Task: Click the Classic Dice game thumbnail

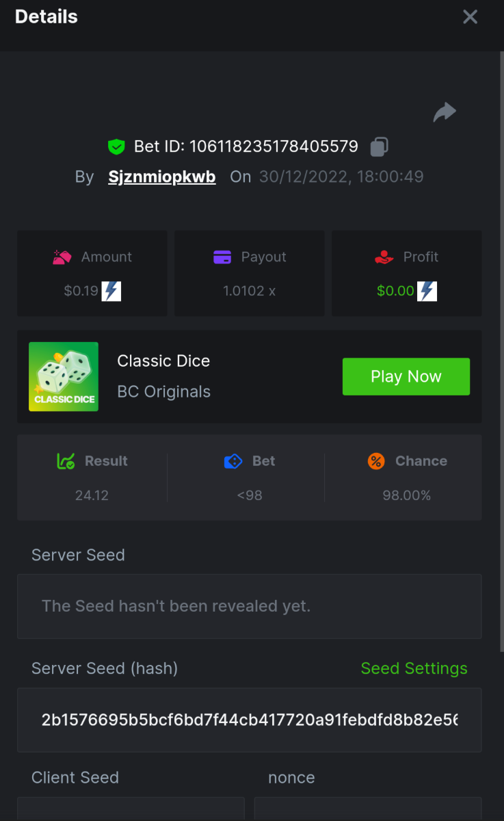Action: [64, 376]
